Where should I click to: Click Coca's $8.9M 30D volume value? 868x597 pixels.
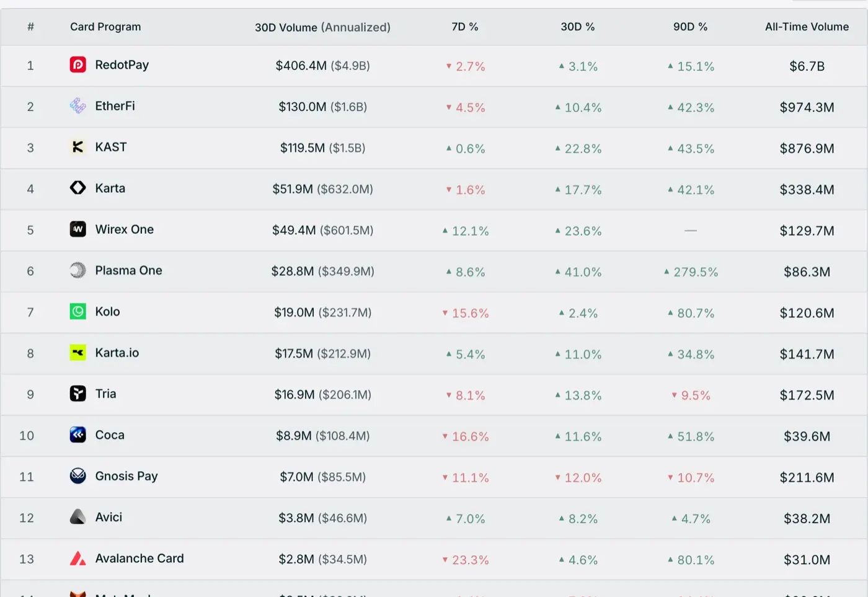click(x=294, y=436)
